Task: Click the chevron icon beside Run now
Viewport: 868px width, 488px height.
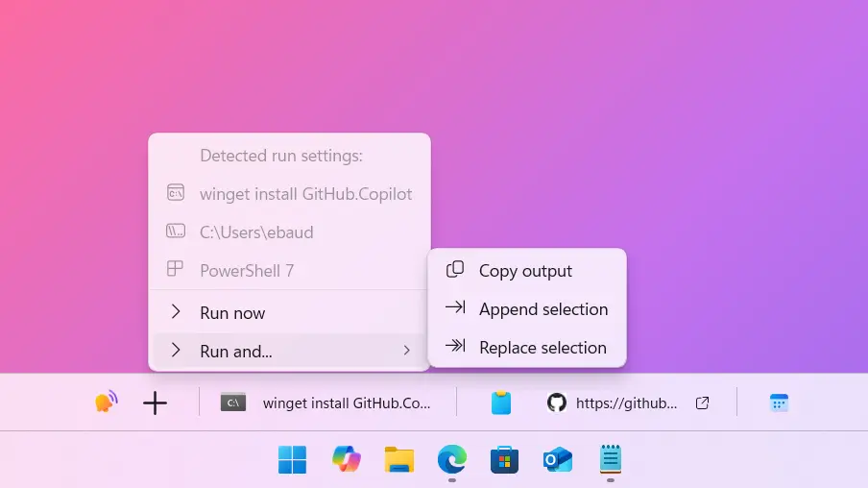Action: [x=176, y=312]
